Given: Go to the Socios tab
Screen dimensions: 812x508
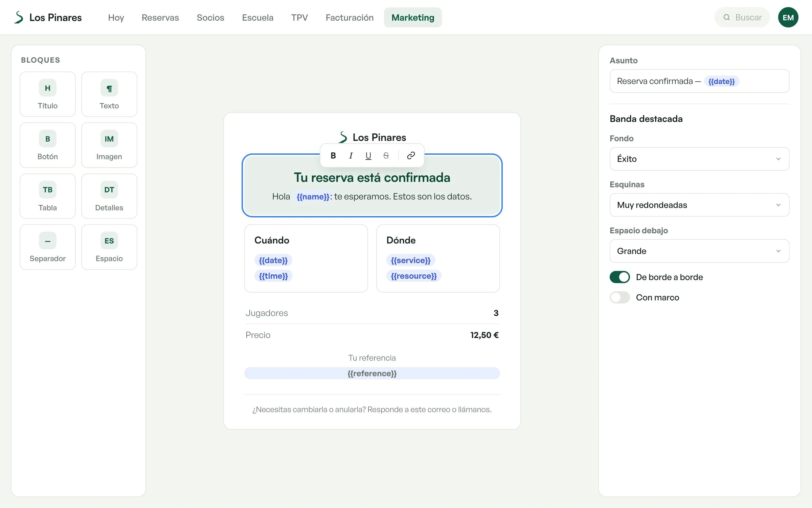Looking at the screenshot, I should 210,17.
